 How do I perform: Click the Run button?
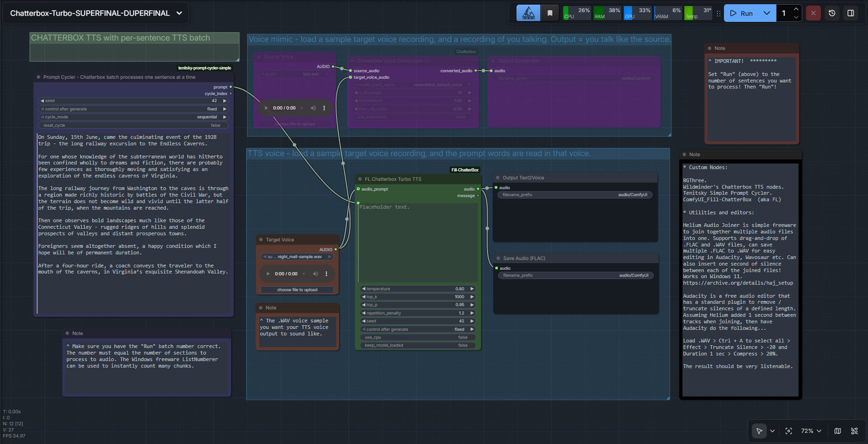coord(742,13)
